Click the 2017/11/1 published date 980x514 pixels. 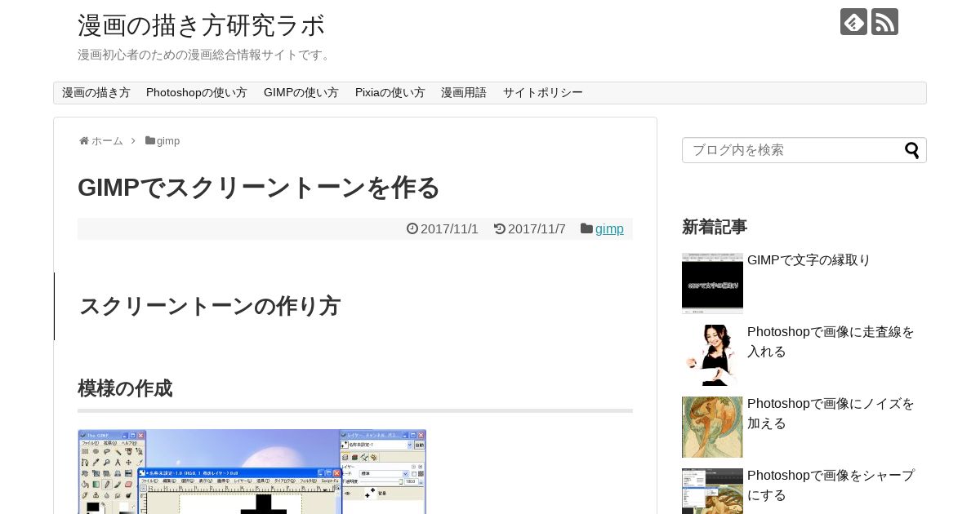[449, 229]
